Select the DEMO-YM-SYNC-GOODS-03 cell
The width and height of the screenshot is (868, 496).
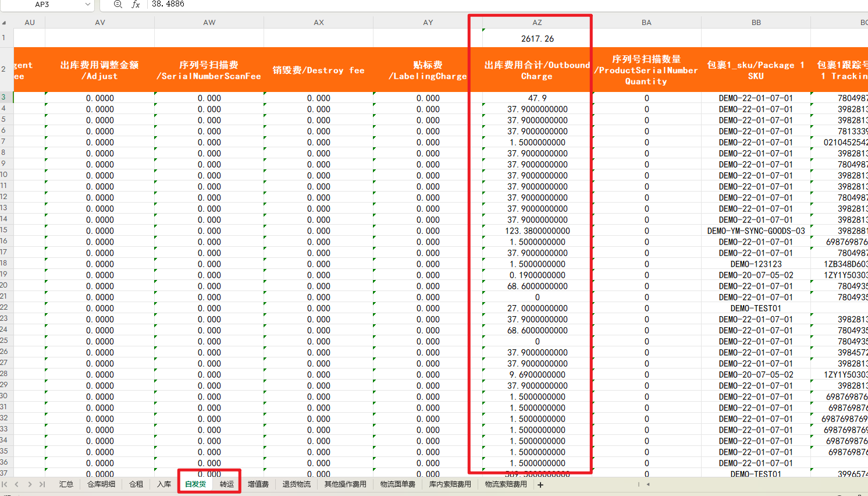[x=756, y=231]
